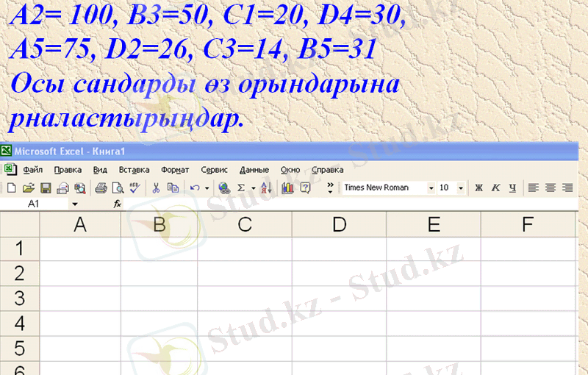Select row 2 header
Image resolution: width=588 pixels, height=375 pixels.
[x=20, y=274]
